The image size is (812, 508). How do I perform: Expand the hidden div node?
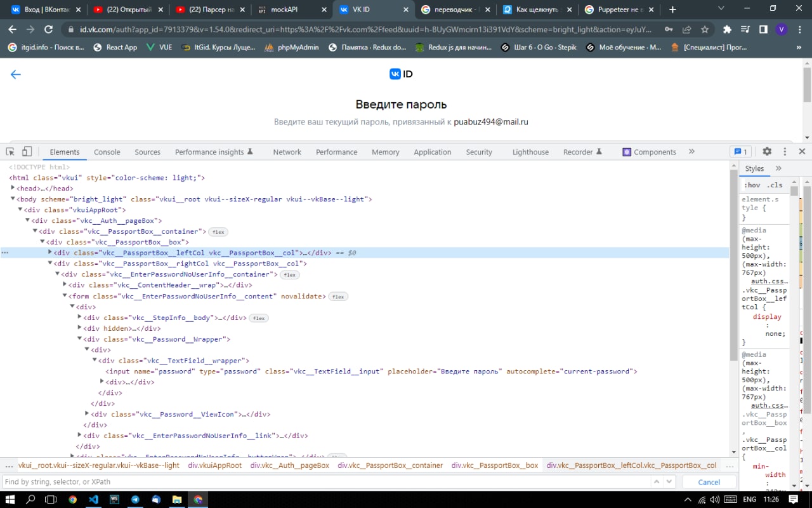[79, 328]
